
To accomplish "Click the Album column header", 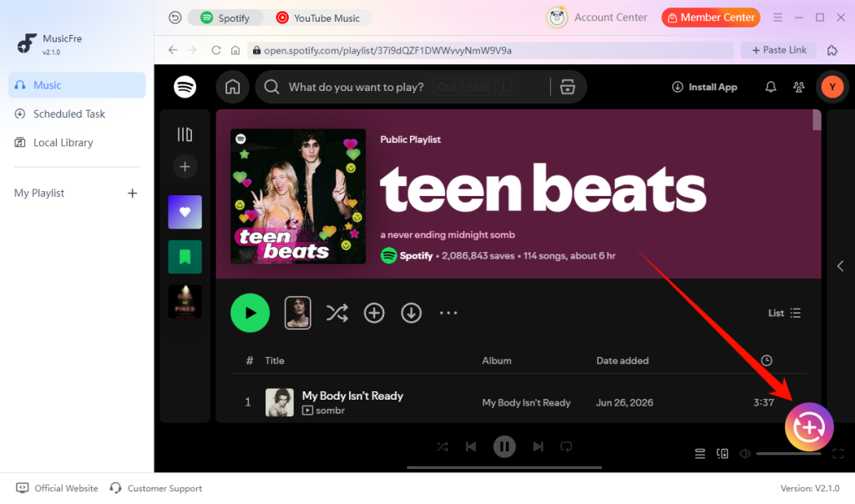I will point(496,360).
